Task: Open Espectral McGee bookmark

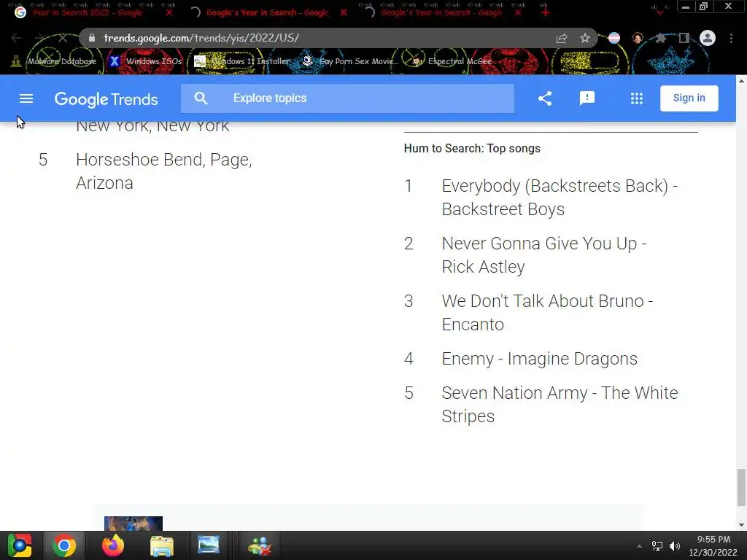Action: click(x=451, y=61)
